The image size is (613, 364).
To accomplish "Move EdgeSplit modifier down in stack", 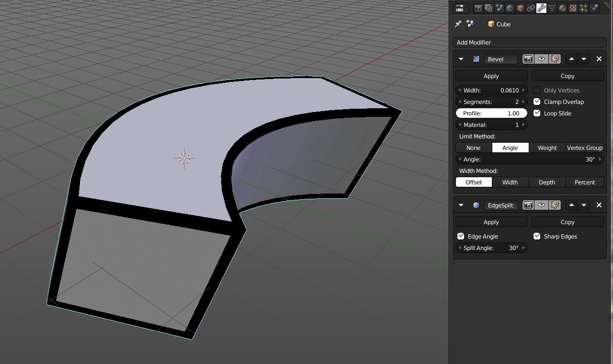I will pos(584,205).
